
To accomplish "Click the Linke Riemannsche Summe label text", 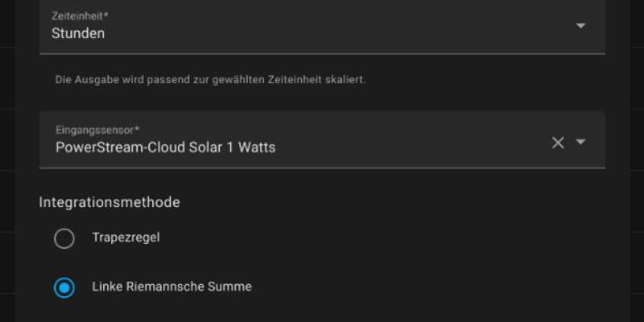I will (171, 287).
